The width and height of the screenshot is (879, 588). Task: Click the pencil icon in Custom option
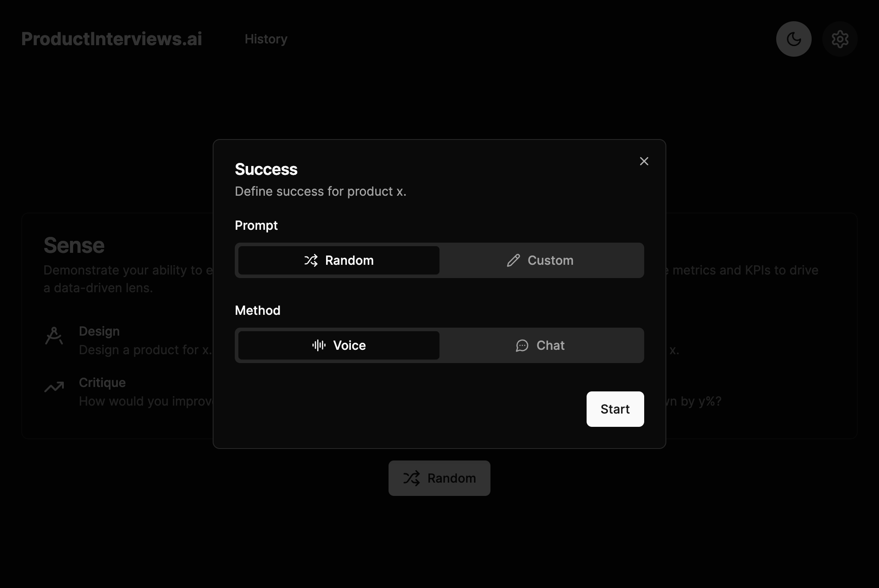(513, 260)
